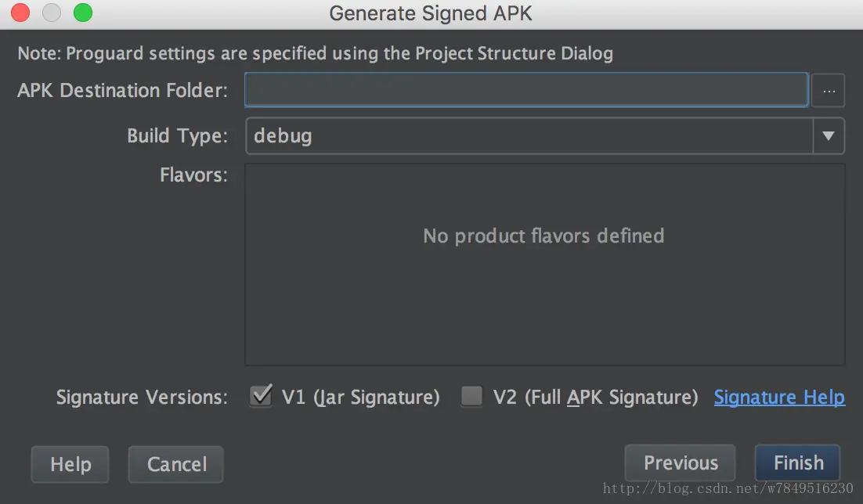The image size is (863, 504).
Task: Open Help from the bottom-left button
Action: [70, 465]
